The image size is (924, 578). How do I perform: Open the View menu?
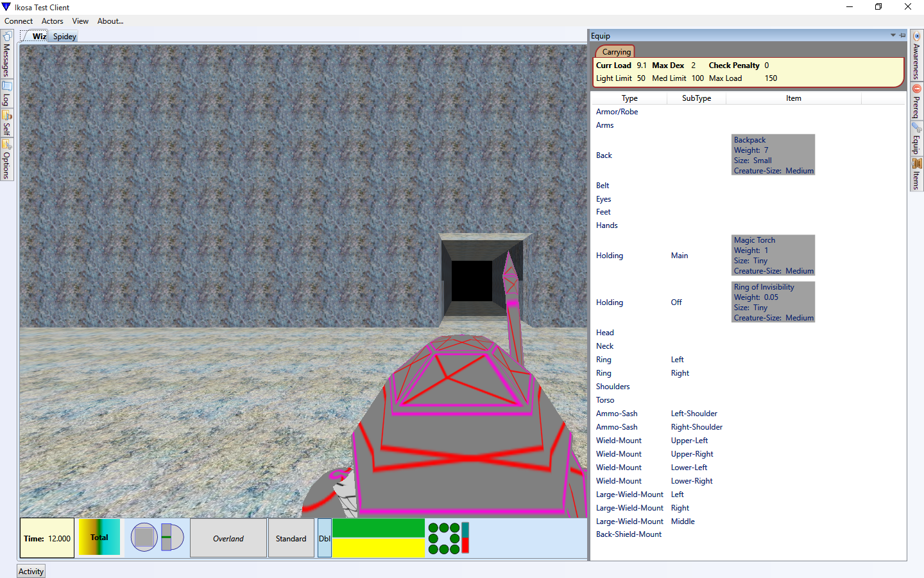click(80, 21)
